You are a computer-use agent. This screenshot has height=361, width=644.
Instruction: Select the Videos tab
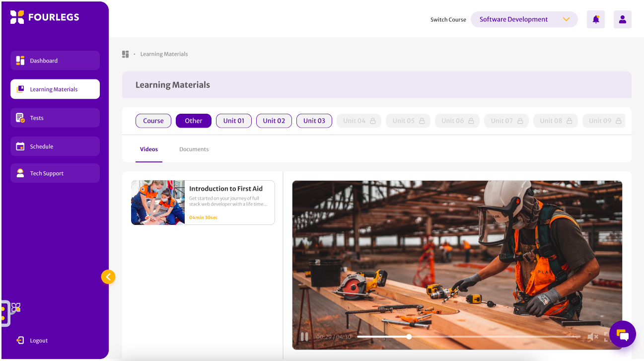coord(148,149)
